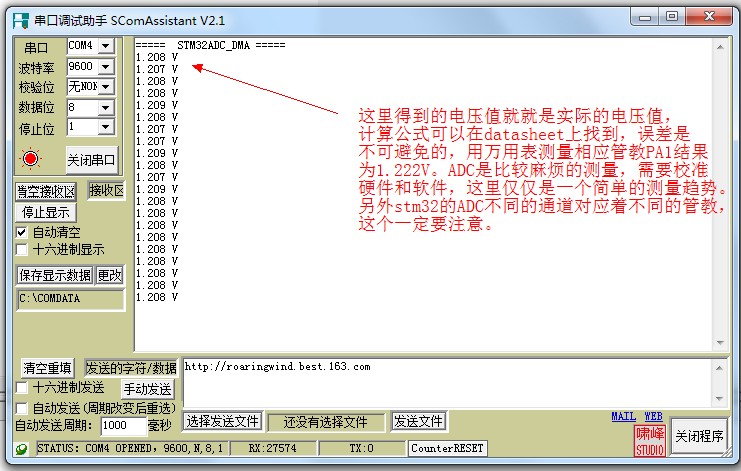Click the 保存显示数据 button

coord(55,275)
